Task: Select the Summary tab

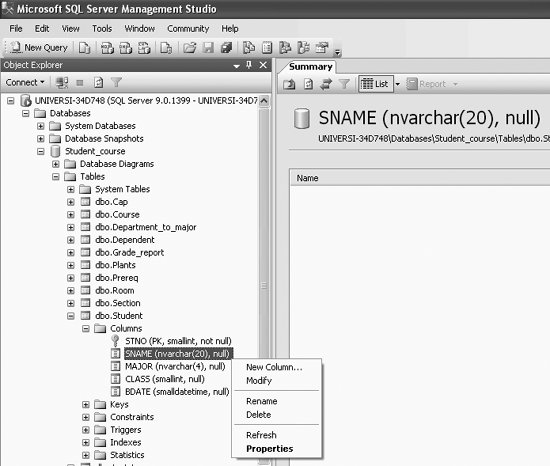Action: pyautogui.click(x=310, y=67)
